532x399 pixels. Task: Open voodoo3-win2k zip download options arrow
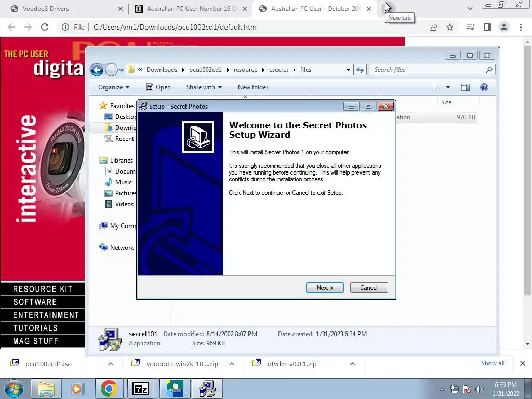(x=232, y=364)
